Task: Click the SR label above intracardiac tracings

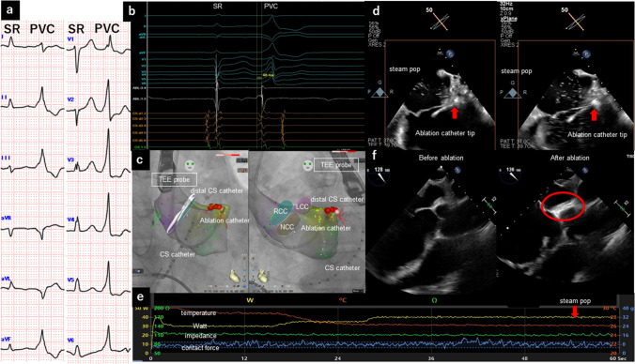Action: 218,7
